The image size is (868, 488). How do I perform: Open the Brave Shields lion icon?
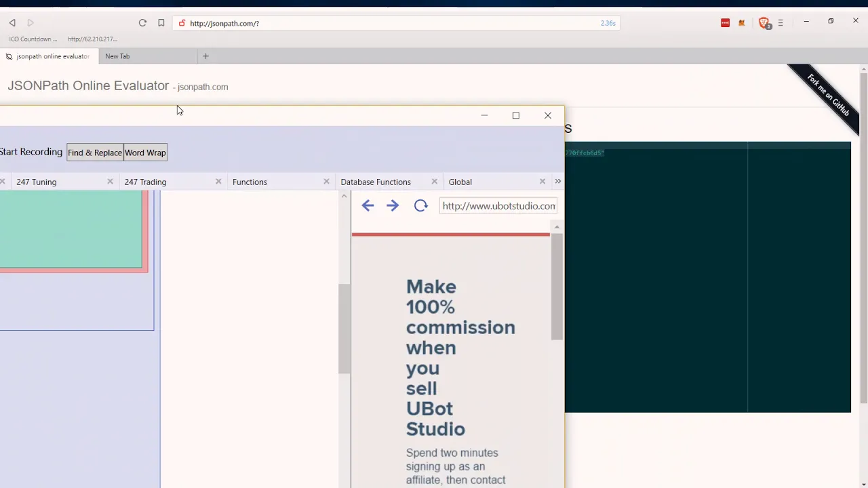764,23
